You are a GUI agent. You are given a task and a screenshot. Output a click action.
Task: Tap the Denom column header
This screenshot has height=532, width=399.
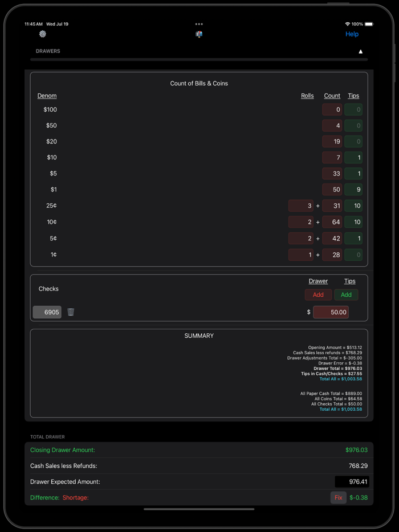coord(47,96)
